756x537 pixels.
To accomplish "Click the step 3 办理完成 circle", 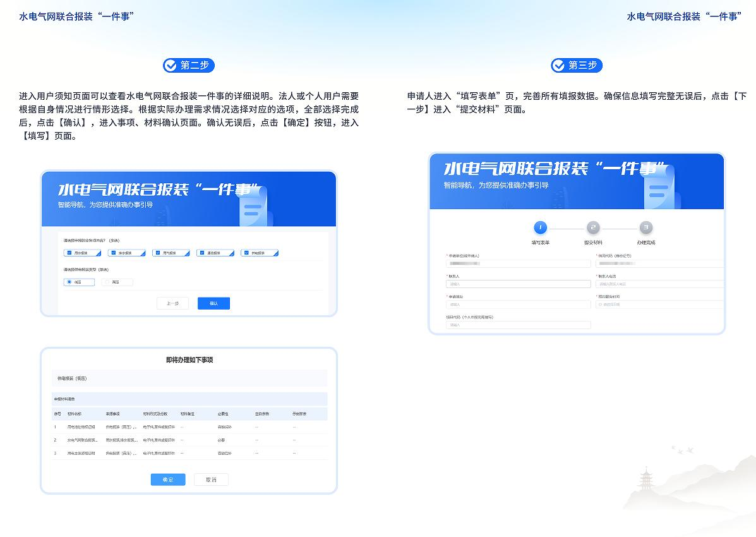I will tap(645, 227).
